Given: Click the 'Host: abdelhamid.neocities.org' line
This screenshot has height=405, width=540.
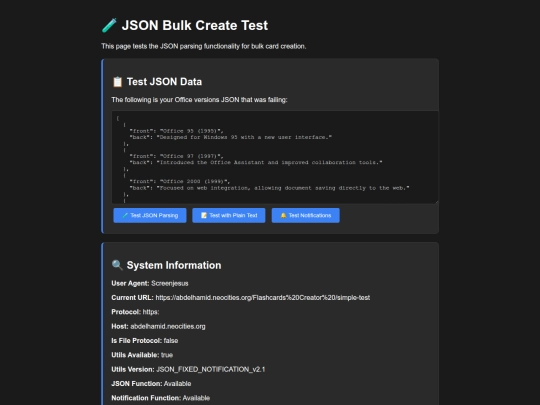Looking at the screenshot, I should click(158, 326).
